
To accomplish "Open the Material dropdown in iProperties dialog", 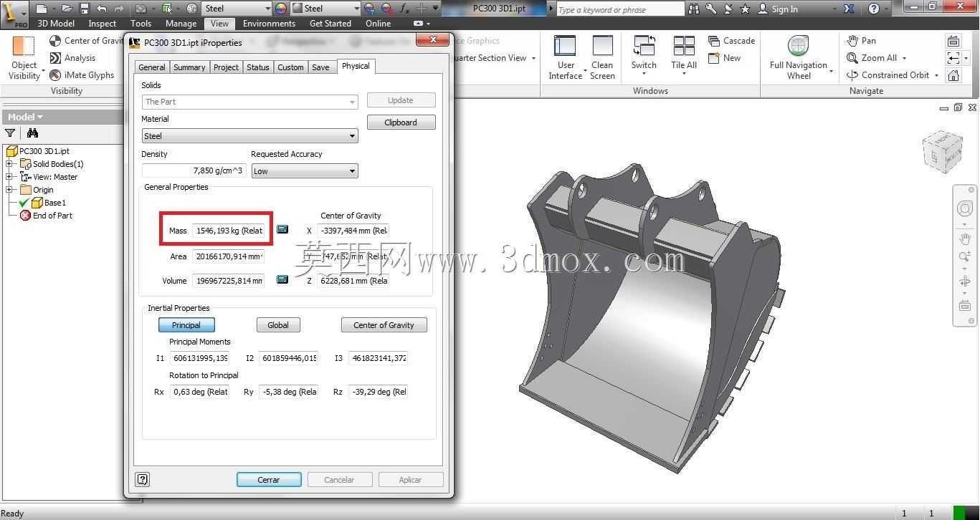I will 250,135.
